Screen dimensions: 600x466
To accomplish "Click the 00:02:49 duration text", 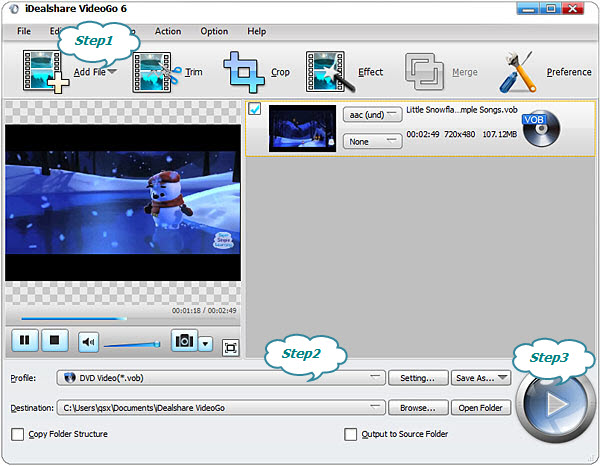I will [x=423, y=134].
